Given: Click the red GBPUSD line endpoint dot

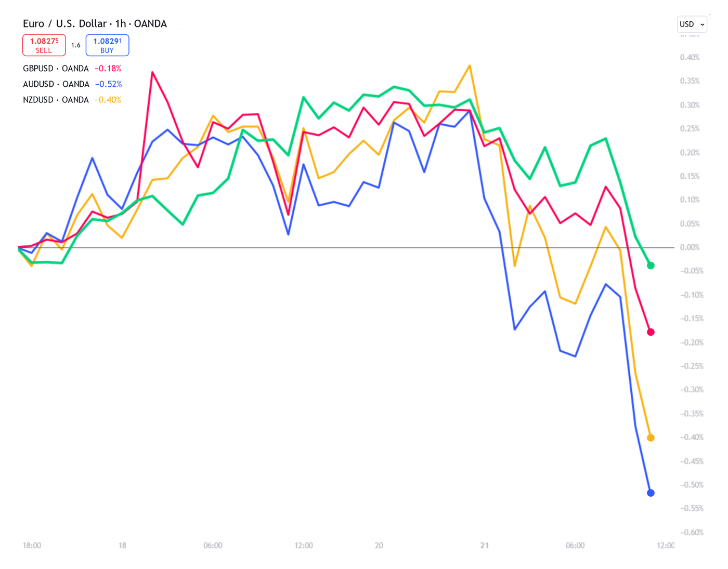Looking at the screenshot, I should coord(651,332).
